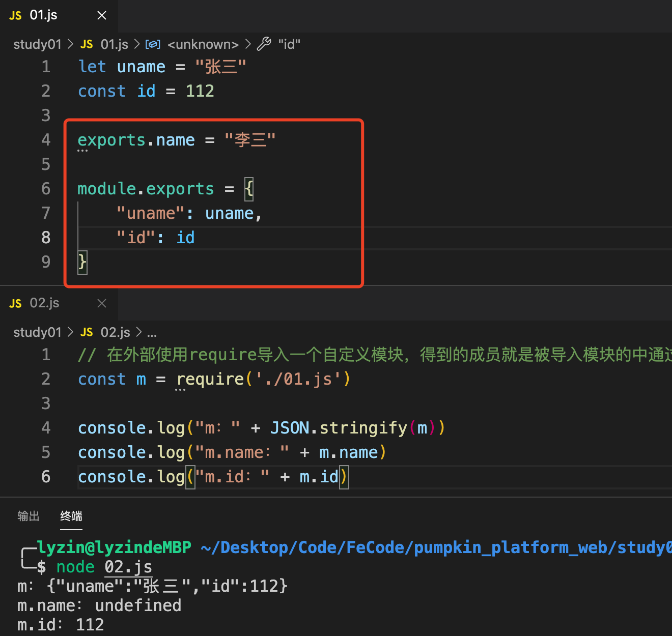Click 'm.id: 112' terminal output
Image resolution: width=672 pixels, height=636 pixels.
(61, 625)
